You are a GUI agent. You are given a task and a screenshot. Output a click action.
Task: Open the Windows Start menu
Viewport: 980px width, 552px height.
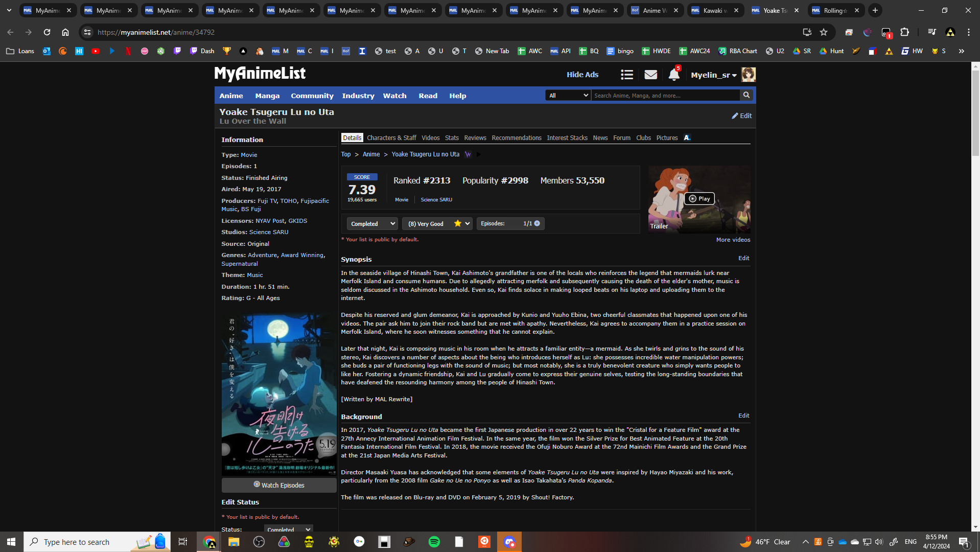(11, 542)
